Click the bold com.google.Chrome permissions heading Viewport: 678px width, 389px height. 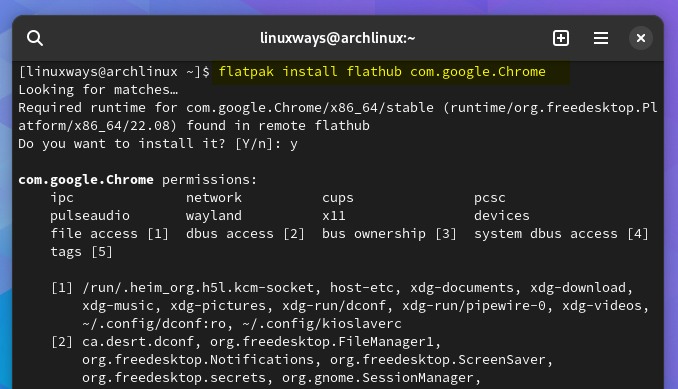(x=86, y=180)
